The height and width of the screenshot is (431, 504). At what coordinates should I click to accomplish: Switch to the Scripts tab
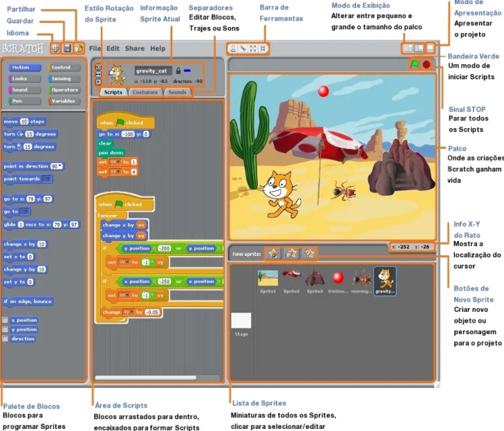tap(113, 92)
